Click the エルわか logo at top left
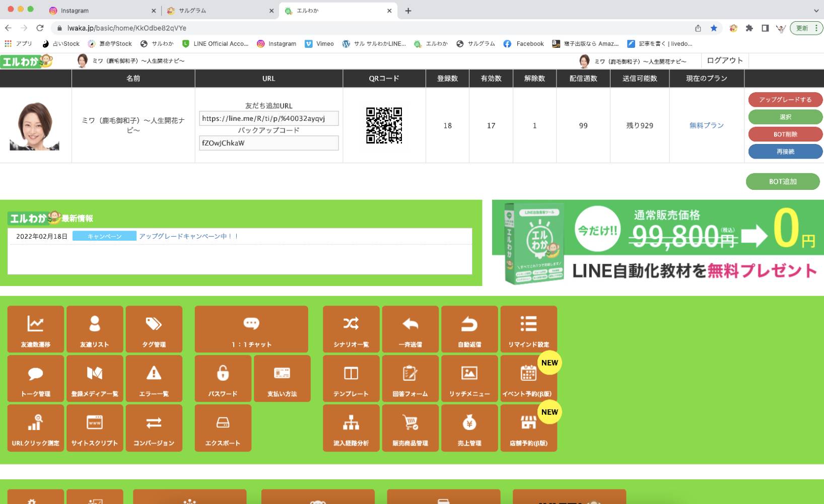The height and width of the screenshot is (504, 824). 26,61
